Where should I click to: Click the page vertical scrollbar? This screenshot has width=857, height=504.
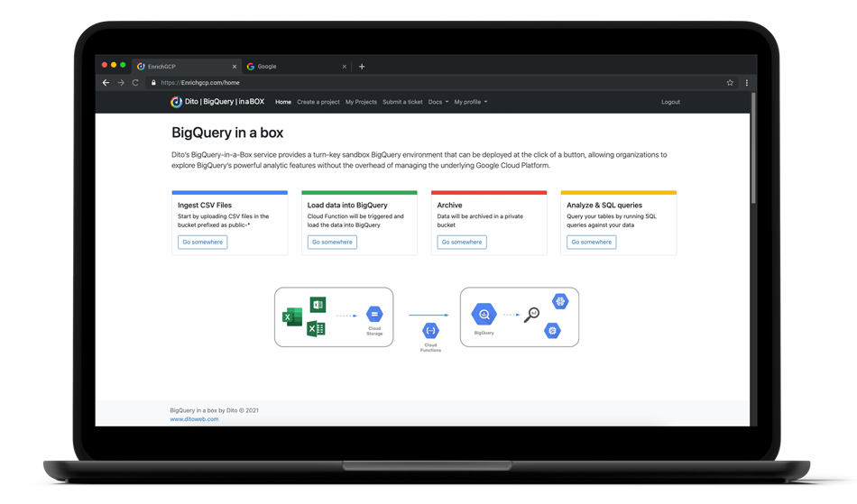pyautogui.click(x=753, y=149)
